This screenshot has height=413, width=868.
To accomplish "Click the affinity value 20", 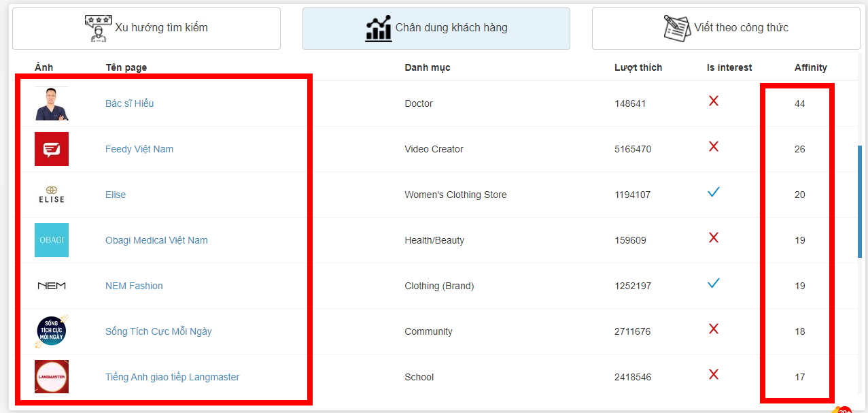I will pyautogui.click(x=800, y=195).
